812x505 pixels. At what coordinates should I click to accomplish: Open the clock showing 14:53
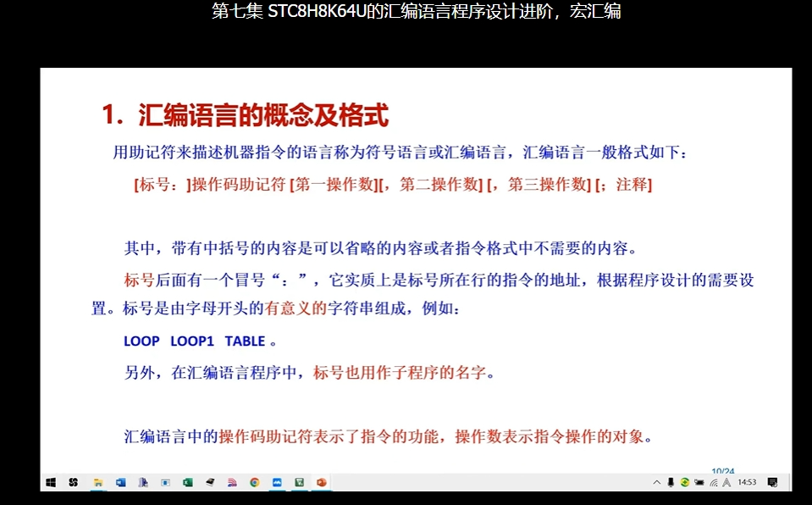[747, 482]
